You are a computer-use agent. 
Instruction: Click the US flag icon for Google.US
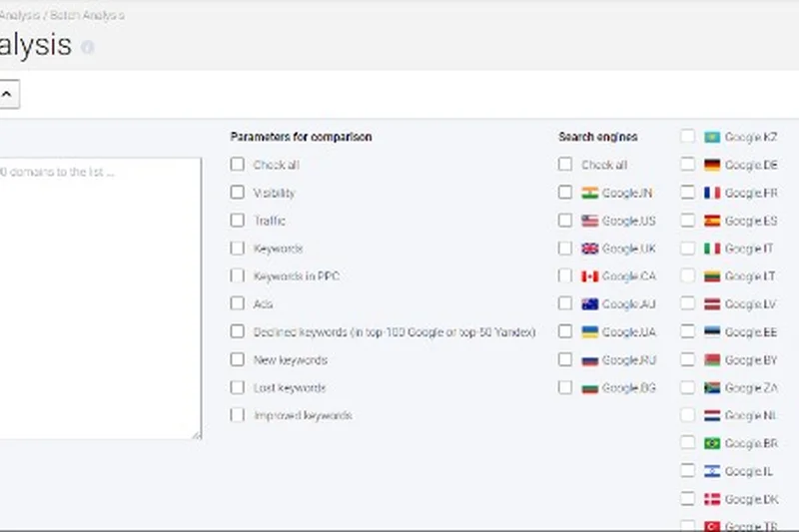[589, 221]
